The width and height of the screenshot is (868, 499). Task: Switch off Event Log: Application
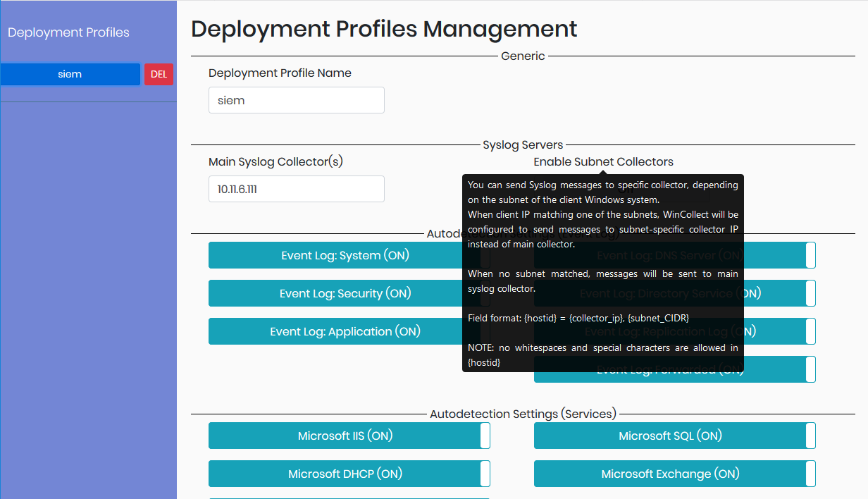(x=345, y=331)
